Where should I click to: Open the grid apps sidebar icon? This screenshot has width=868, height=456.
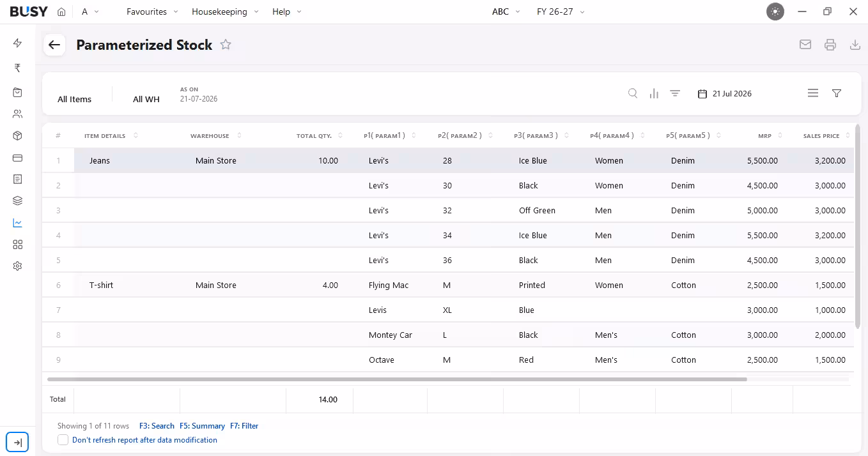tap(17, 245)
